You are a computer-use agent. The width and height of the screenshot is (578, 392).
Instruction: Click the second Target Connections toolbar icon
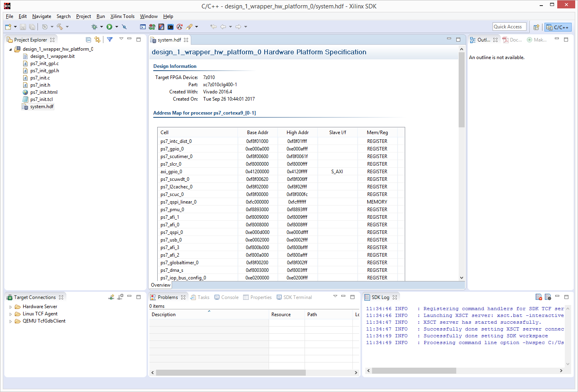(x=120, y=297)
